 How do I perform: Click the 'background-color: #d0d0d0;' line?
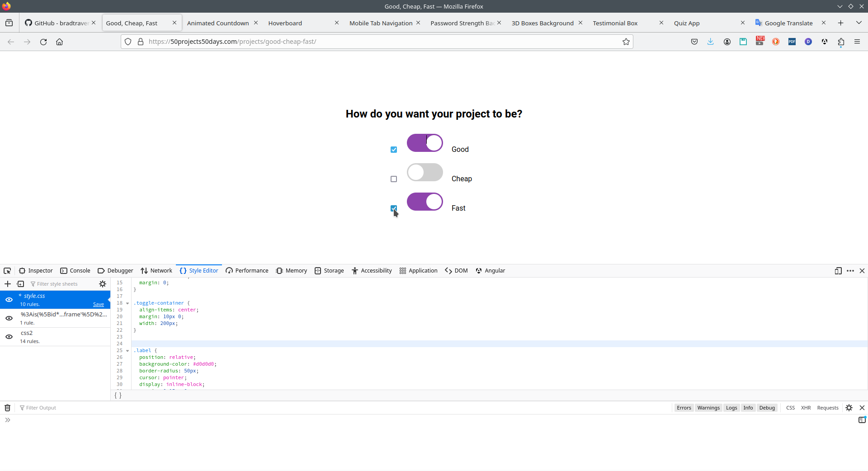(x=178, y=364)
